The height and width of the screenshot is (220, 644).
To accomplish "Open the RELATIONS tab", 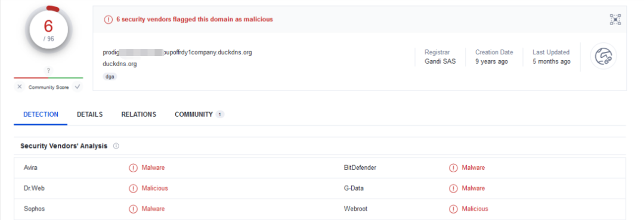I will point(138,114).
